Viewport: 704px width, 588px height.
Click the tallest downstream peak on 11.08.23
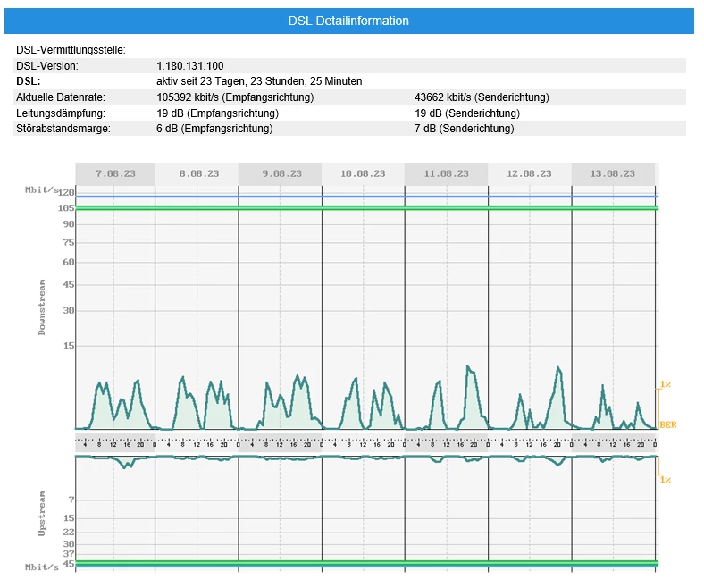point(468,366)
